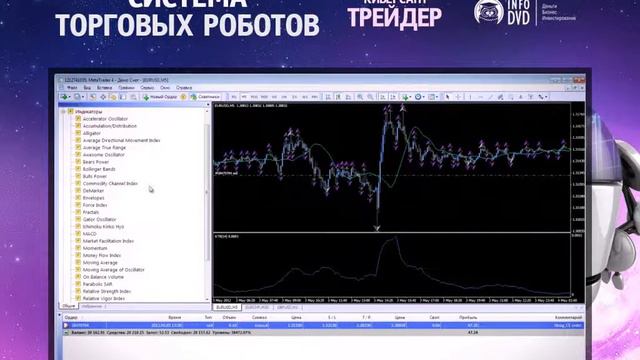Click the Новый Ордер button
640x360 pixels.
point(160,97)
